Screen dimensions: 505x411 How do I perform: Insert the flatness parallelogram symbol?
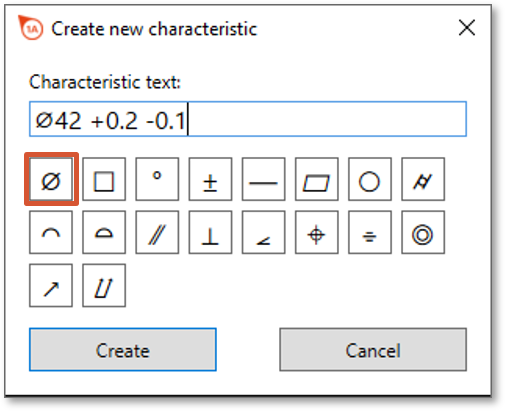[317, 179]
